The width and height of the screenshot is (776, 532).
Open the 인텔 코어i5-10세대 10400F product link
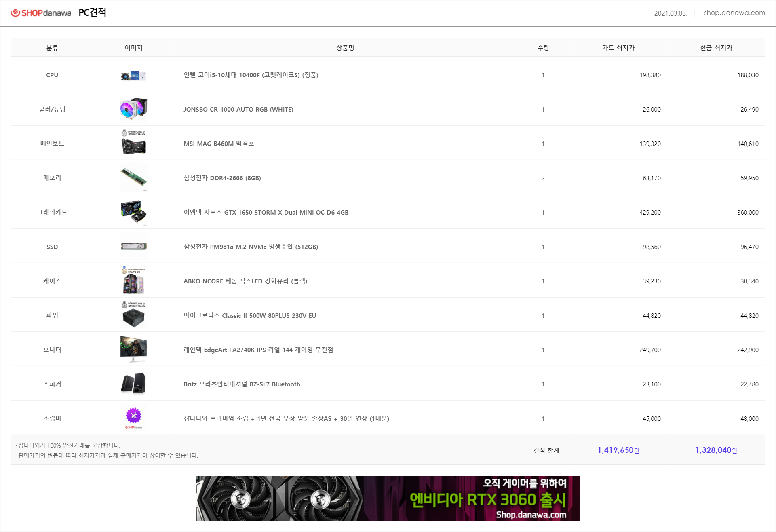click(251, 75)
